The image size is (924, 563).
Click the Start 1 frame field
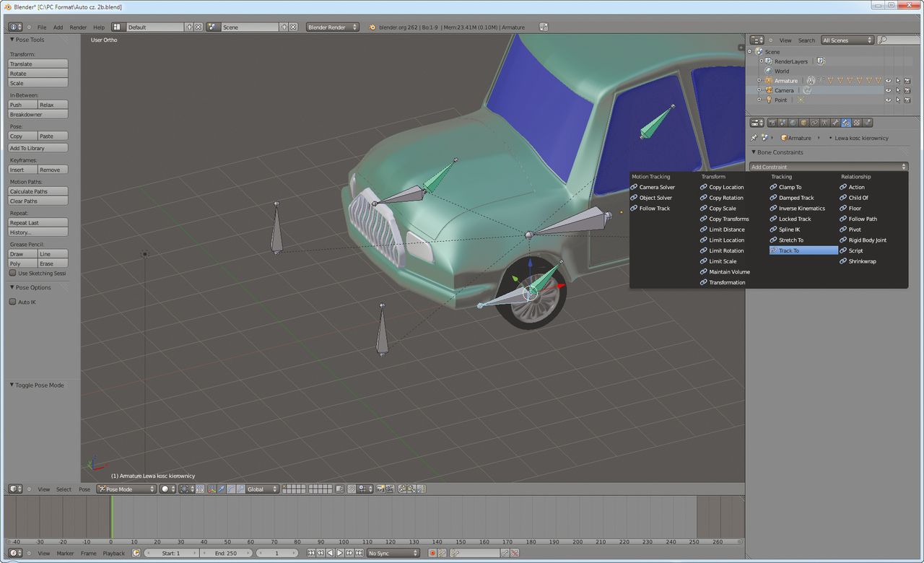coord(171,553)
